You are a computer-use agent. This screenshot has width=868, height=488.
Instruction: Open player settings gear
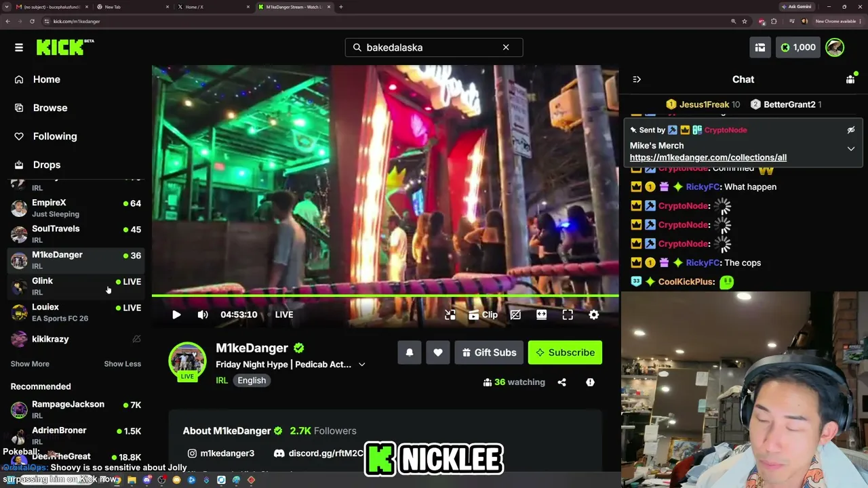click(594, 314)
